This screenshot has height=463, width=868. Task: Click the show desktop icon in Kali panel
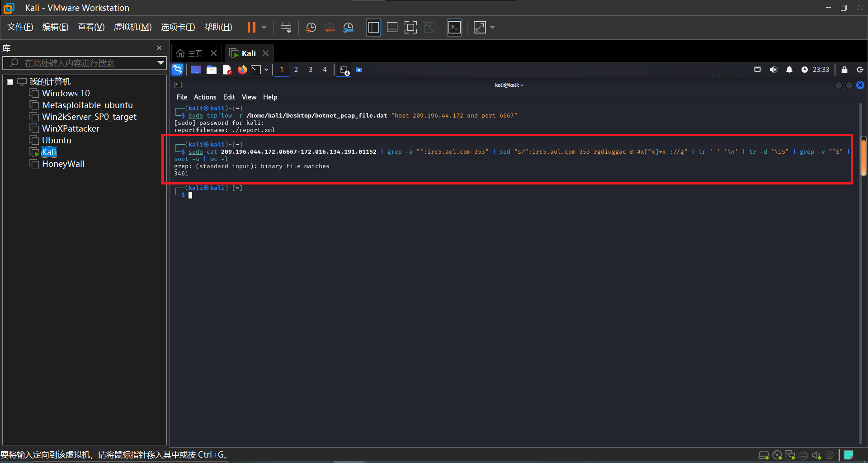pyautogui.click(x=196, y=70)
